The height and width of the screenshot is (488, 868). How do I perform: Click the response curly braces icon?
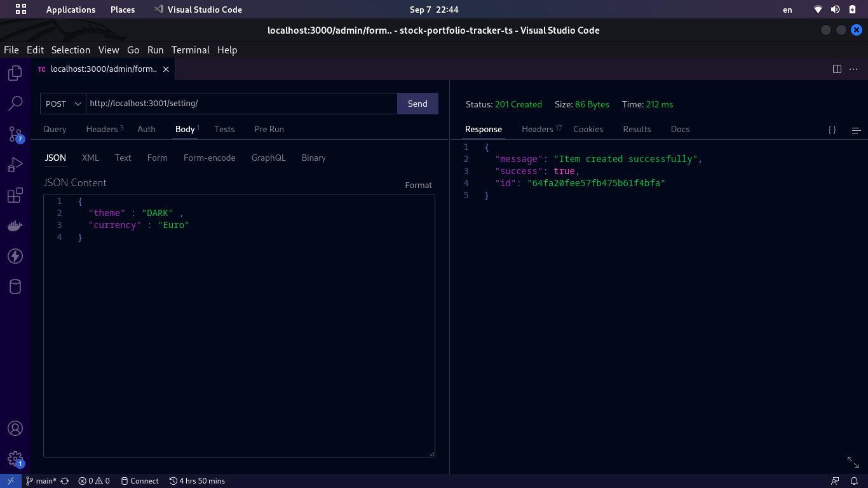pyautogui.click(x=832, y=130)
